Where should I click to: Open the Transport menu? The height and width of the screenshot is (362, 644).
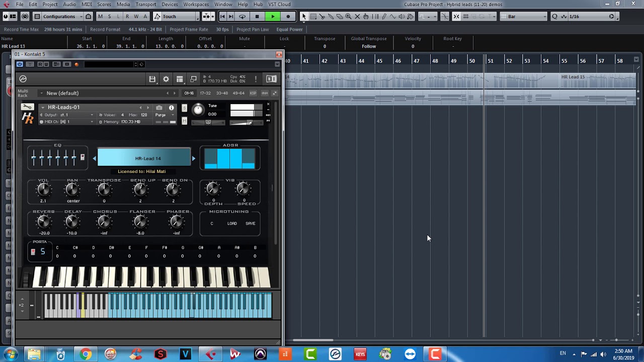tap(146, 5)
